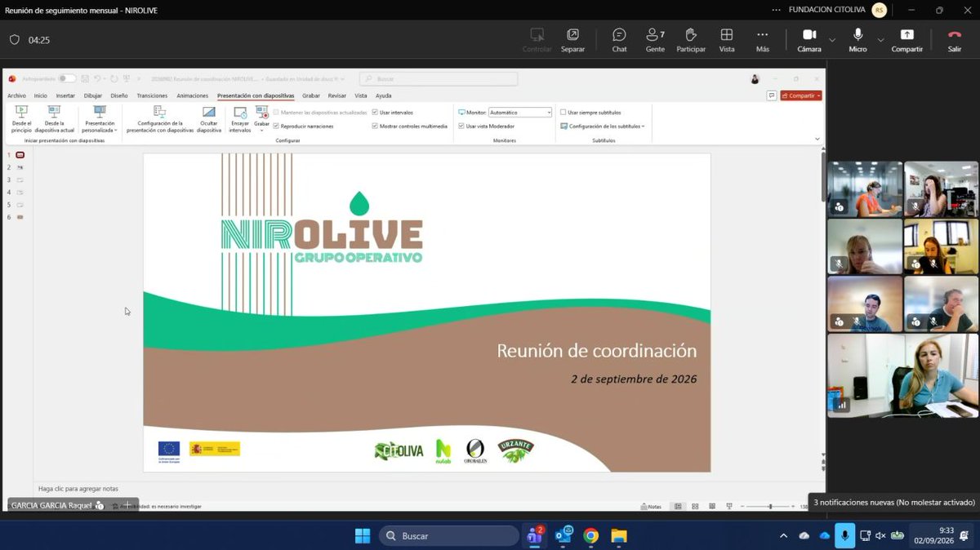The image size is (980, 550).
Task: Switch to Normal view in status bar
Action: (678, 507)
